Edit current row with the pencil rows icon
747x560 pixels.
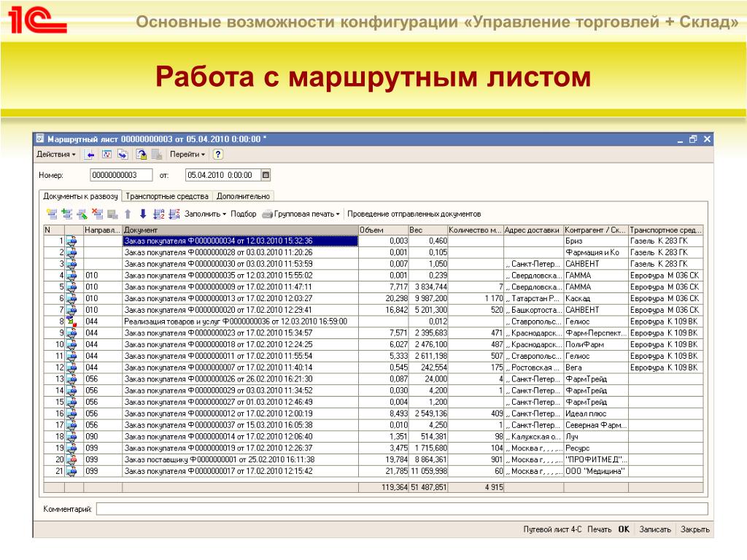coord(82,214)
